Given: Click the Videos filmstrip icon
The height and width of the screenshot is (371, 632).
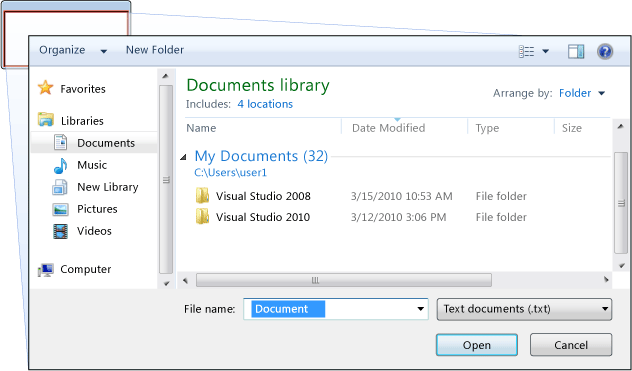Looking at the screenshot, I should (x=60, y=231).
